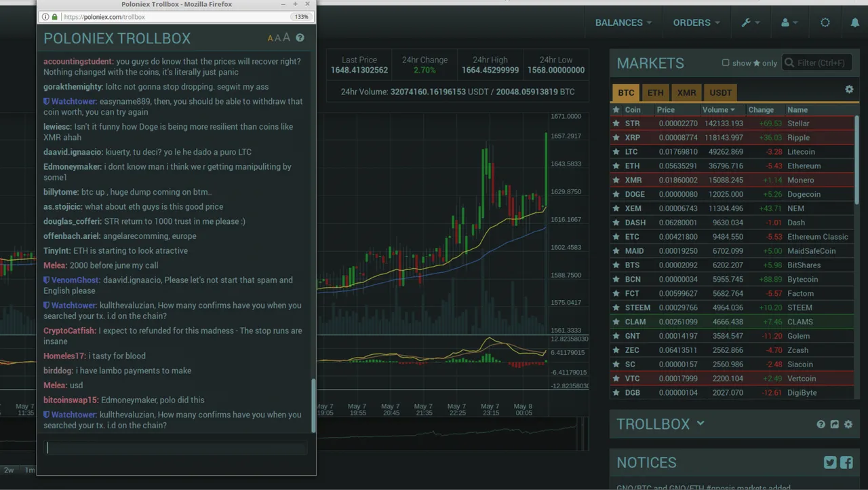Open the Litecoin market row

pyautogui.click(x=732, y=152)
